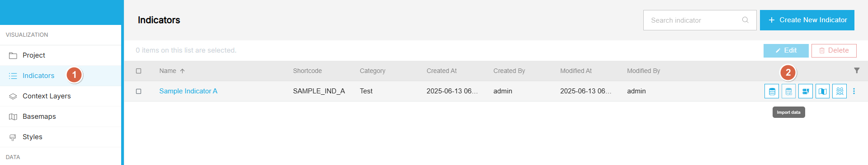Click the Edit button
This screenshot has height=165, width=868.
pyautogui.click(x=786, y=51)
